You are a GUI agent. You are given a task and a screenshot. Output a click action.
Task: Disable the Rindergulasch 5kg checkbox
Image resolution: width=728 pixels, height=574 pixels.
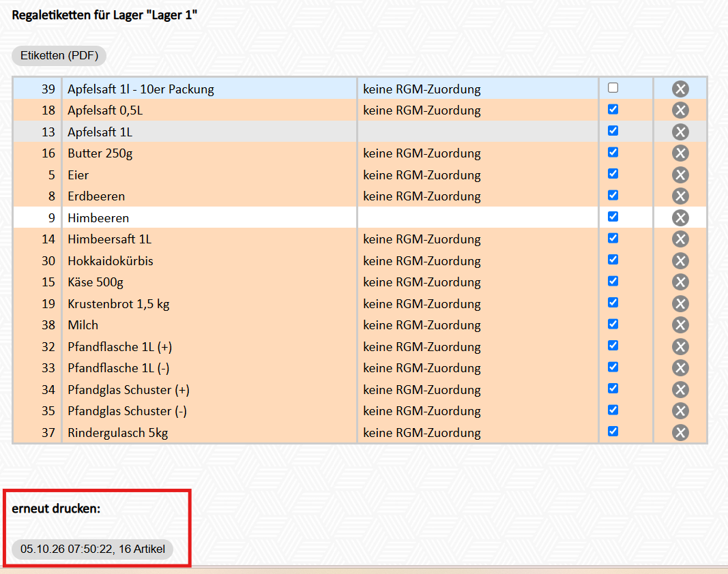(x=613, y=432)
